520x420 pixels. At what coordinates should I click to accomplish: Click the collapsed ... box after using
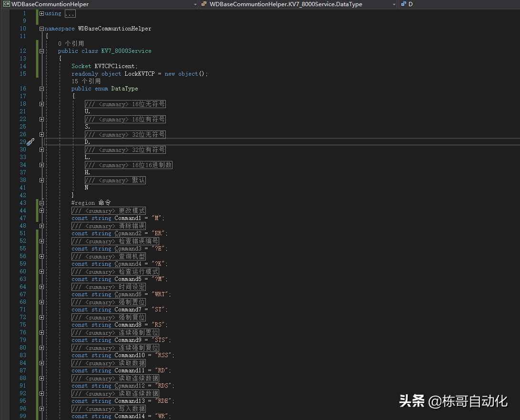(70, 13)
